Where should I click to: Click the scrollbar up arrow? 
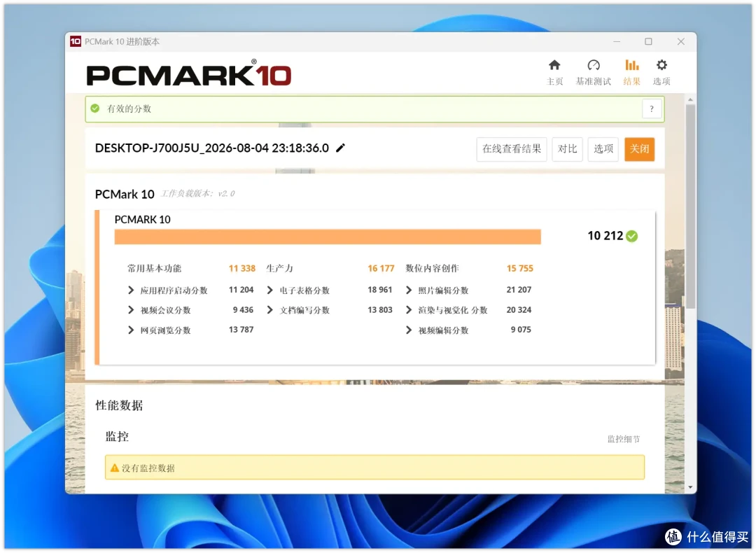coord(690,99)
